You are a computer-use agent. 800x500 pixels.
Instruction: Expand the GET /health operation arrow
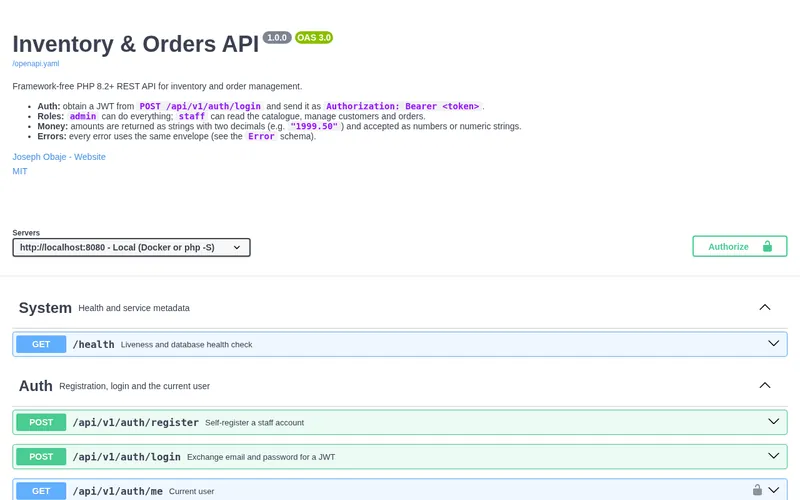[x=773, y=343]
